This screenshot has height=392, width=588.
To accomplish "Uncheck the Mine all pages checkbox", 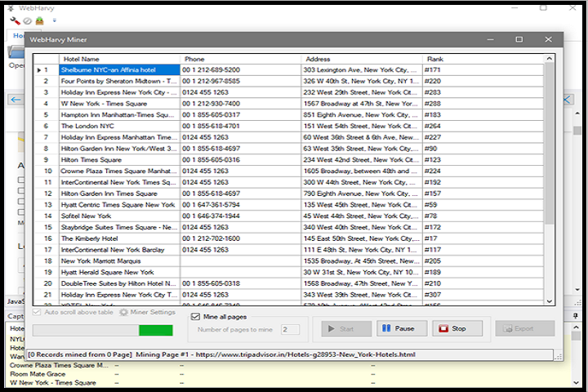I will pyautogui.click(x=195, y=316).
